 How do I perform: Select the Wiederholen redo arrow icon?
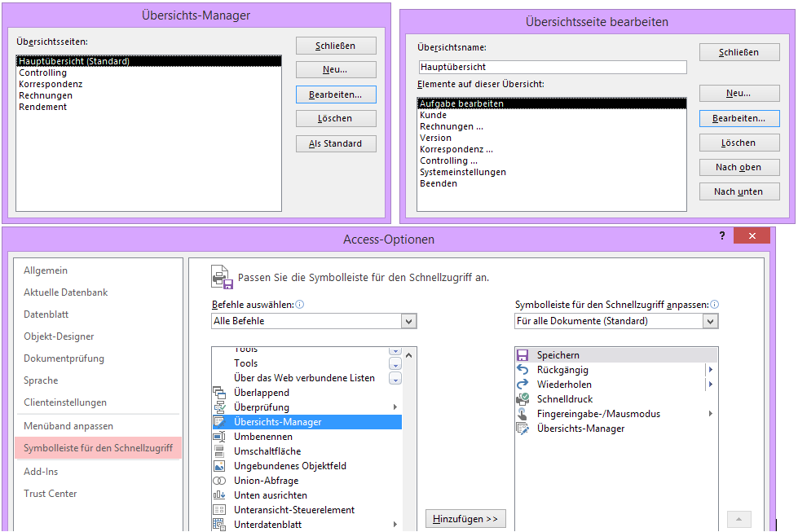(x=522, y=385)
